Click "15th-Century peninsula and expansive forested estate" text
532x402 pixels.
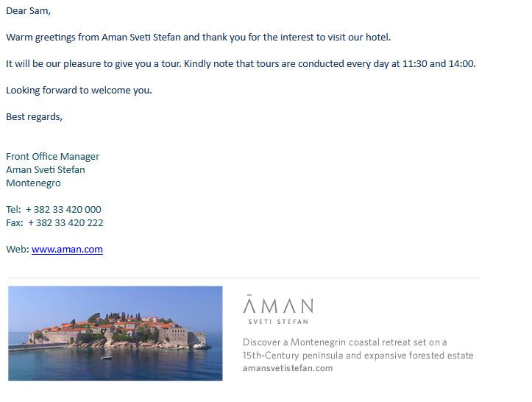[x=358, y=356]
